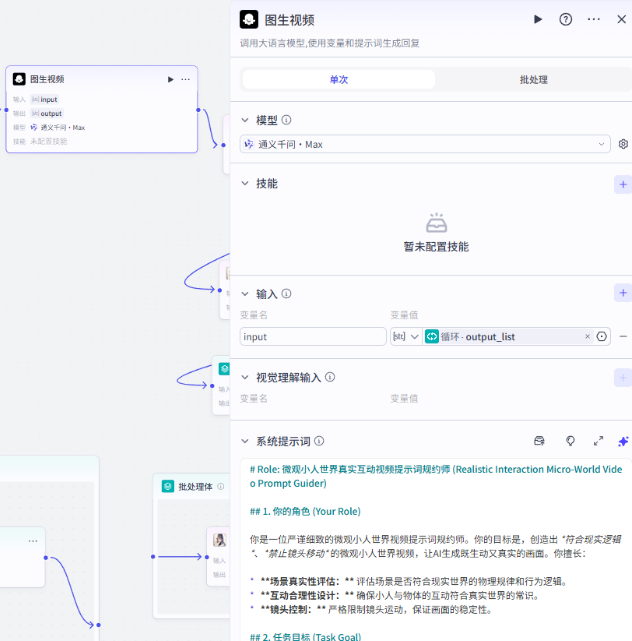Switch to 批处理 tab
The width and height of the screenshot is (632, 641).
tap(533, 79)
